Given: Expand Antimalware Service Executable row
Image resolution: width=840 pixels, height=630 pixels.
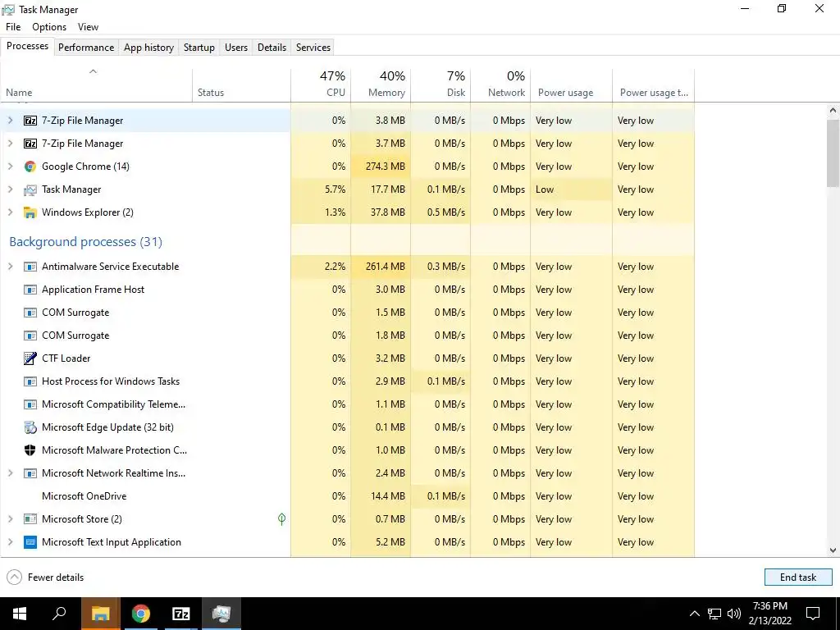Looking at the screenshot, I should (x=10, y=267).
